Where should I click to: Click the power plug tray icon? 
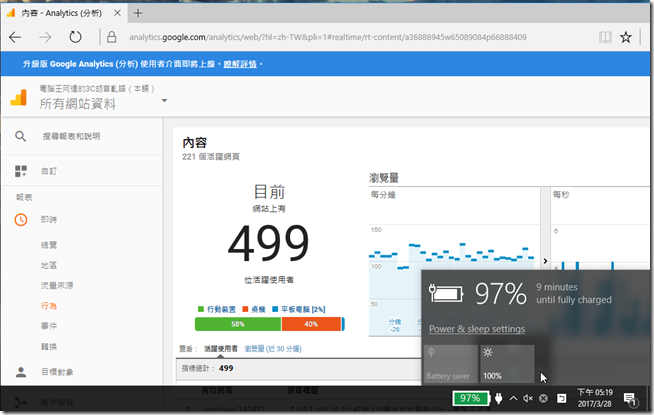pyautogui.click(x=498, y=398)
